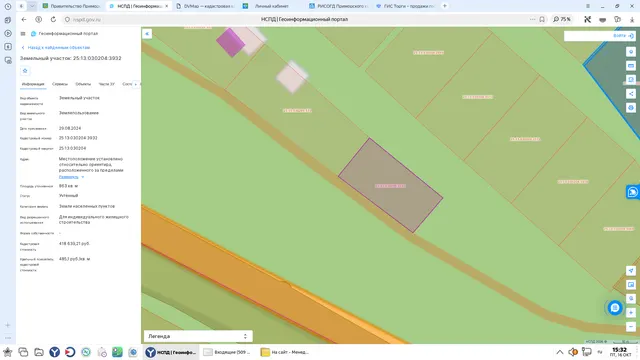This screenshot has height=360, width=640.
Task: Click the magenta building polygon on map
Action: click(x=230, y=42)
